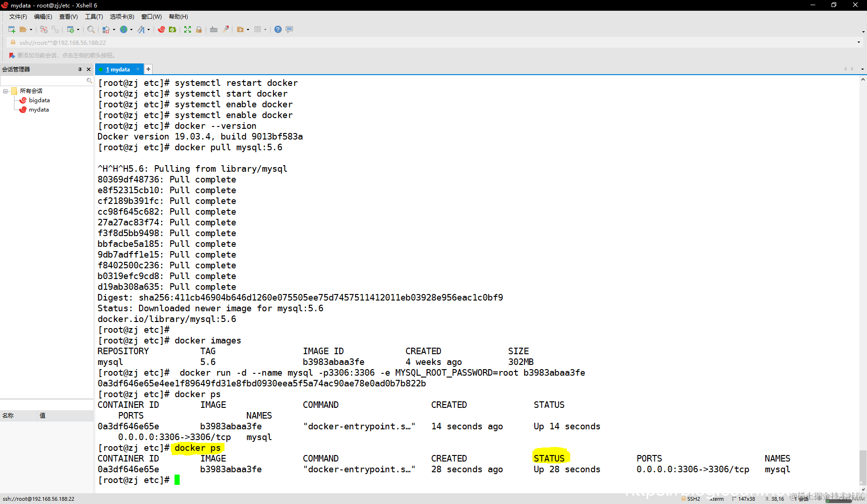Click the terminal vertical scrollbar up arrow
The width and height of the screenshot is (867, 504).
coord(863,80)
